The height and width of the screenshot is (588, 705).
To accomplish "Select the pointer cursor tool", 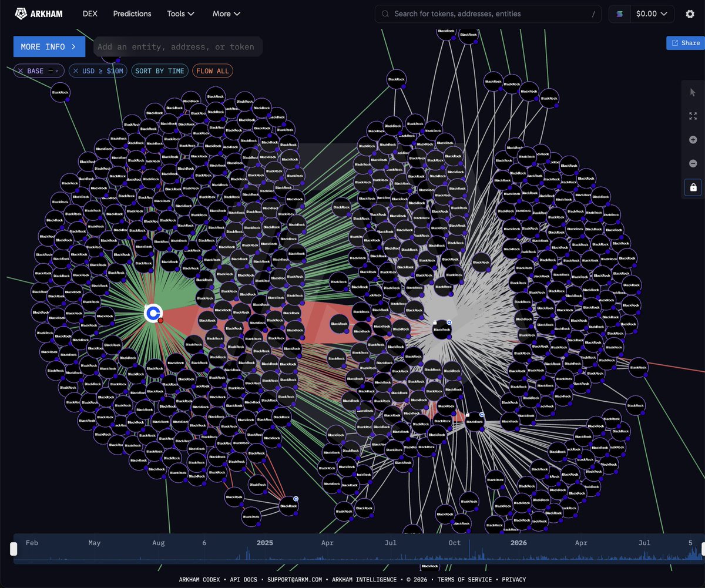I will click(x=693, y=92).
